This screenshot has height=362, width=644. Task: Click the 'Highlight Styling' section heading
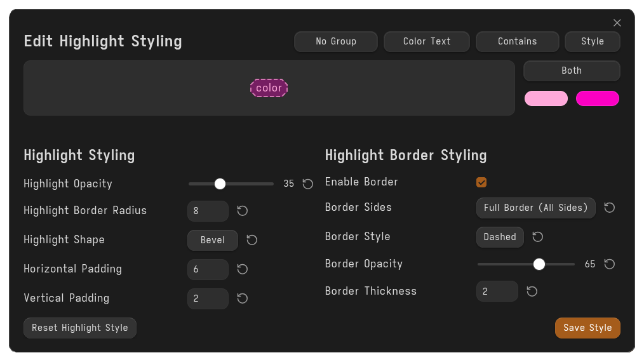click(79, 156)
